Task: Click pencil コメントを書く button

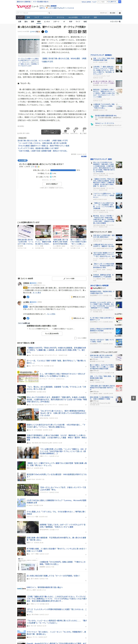Action: (x=69, y=279)
